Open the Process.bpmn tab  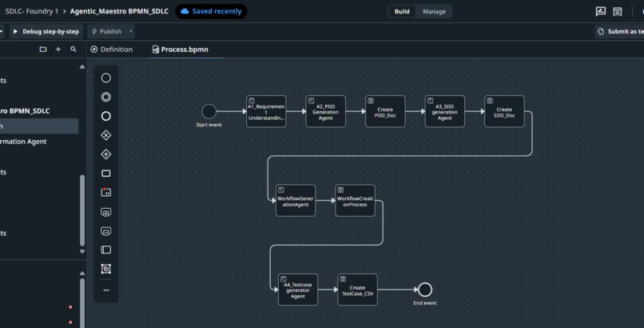pos(181,50)
